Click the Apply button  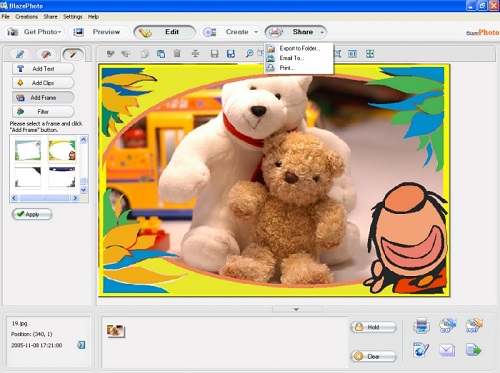(32, 214)
